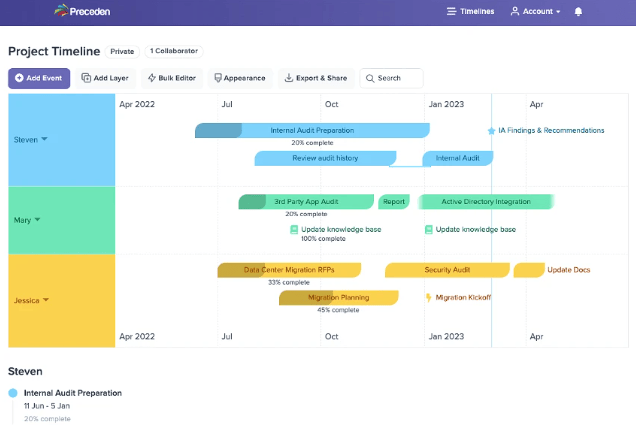
Task: Open the Timelines menu
Action: pyautogui.click(x=469, y=11)
